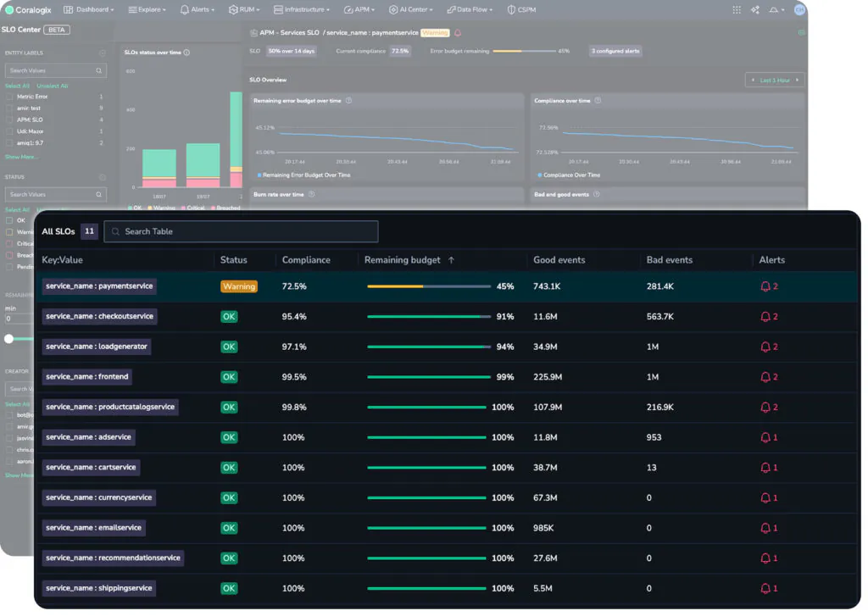Click the magnifier icon in Search Table
This screenshot has height=616, width=868.
(x=115, y=232)
